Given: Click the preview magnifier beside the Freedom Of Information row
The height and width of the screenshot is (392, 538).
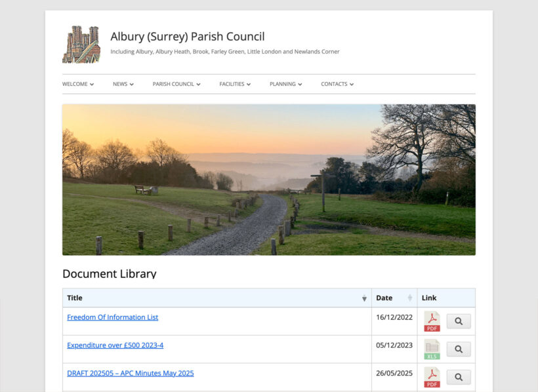Looking at the screenshot, I should pos(459,321).
